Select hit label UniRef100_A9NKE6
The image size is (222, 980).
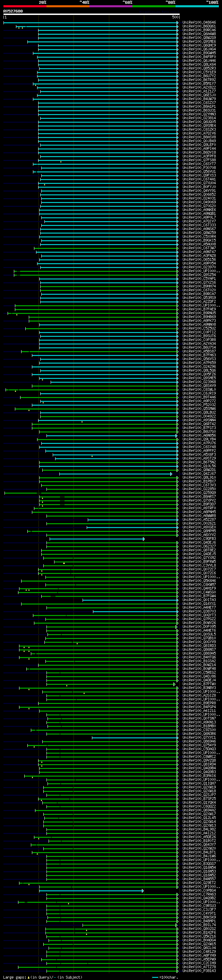click(199, 210)
